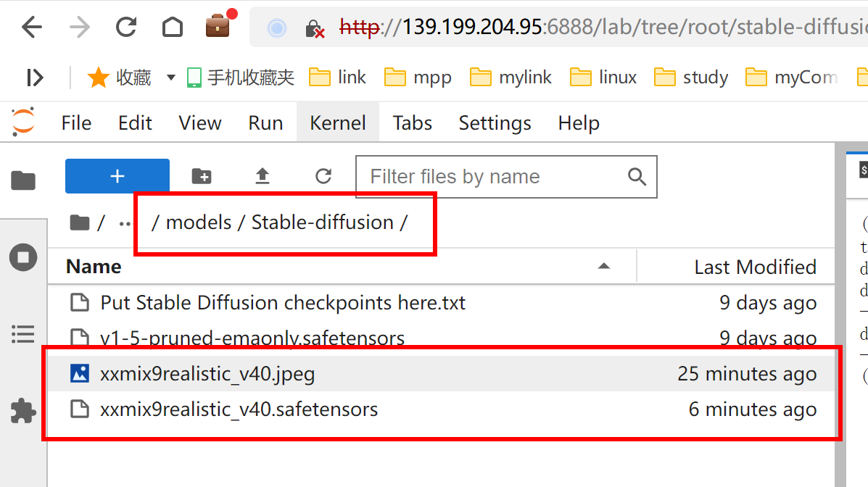
Task: Open the Kernel menu
Action: point(337,123)
